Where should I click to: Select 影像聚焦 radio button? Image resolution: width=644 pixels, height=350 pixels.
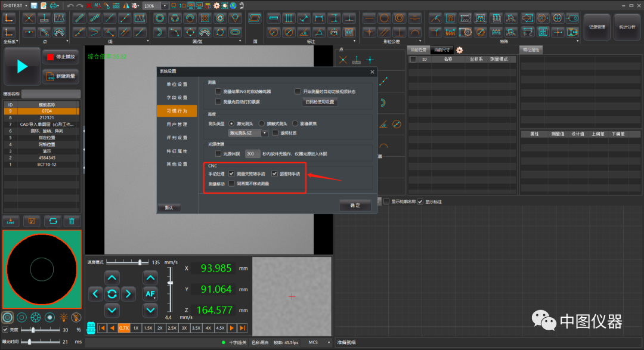click(x=295, y=123)
